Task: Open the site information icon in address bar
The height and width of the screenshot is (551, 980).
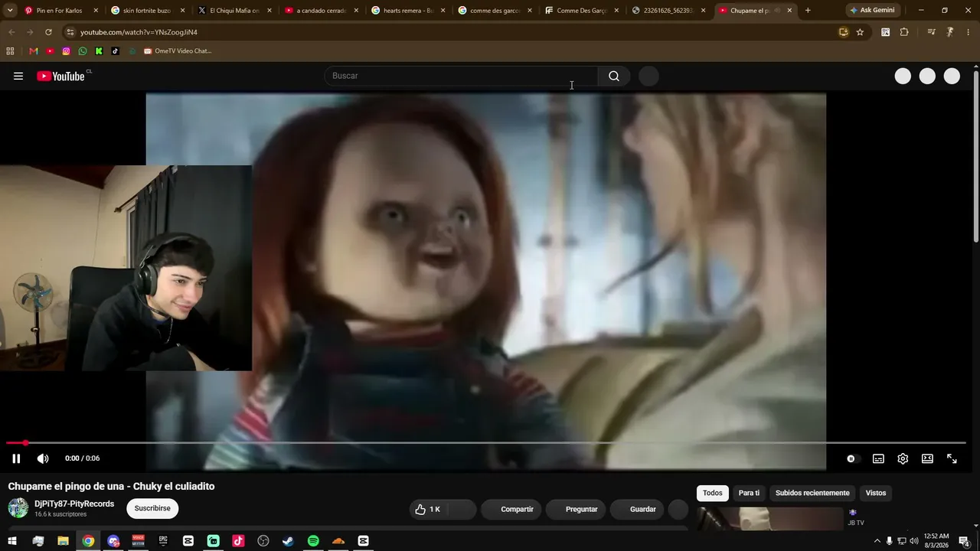Action: (70, 32)
